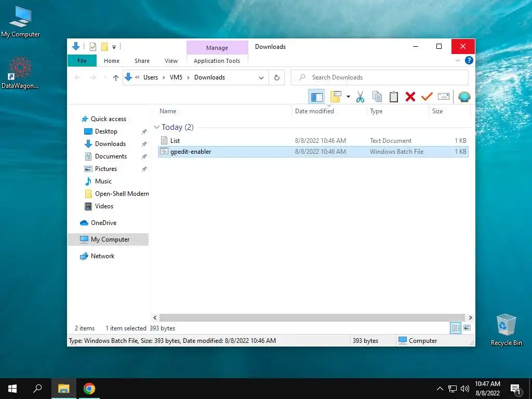Screen dimensions: 532x399
Task: Collapse the Today (2) group
Action: coord(156,127)
